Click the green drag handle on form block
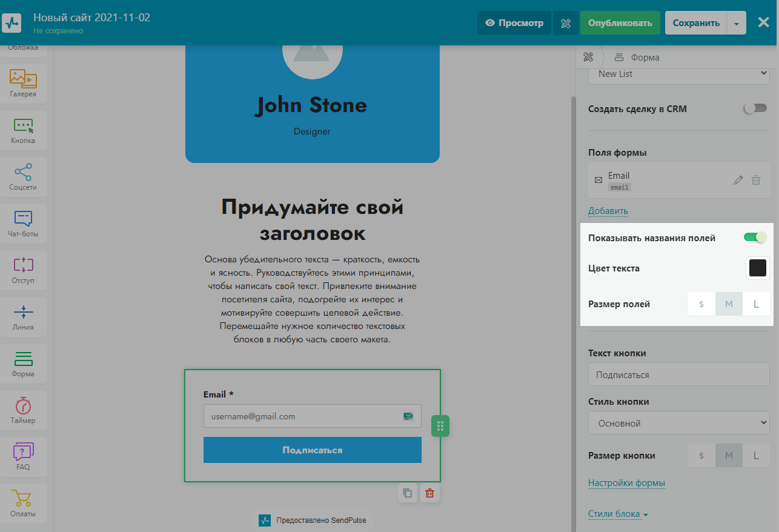Screen dimensions: 779x532 [440, 426]
